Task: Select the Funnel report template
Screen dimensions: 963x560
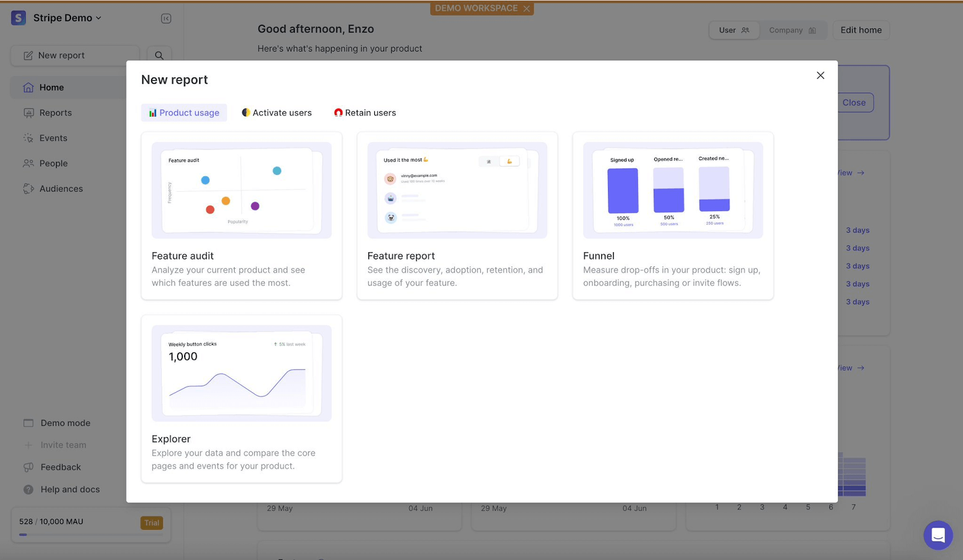Action: [x=672, y=216]
